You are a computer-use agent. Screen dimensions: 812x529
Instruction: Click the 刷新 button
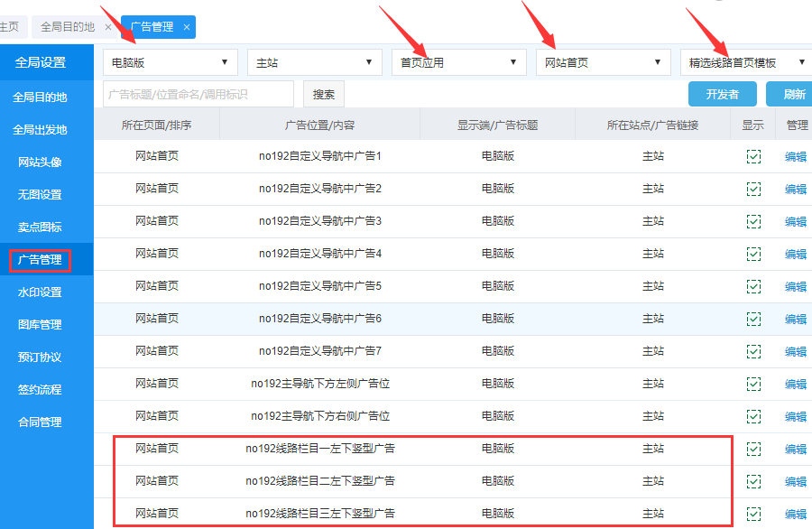coord(792,94)
